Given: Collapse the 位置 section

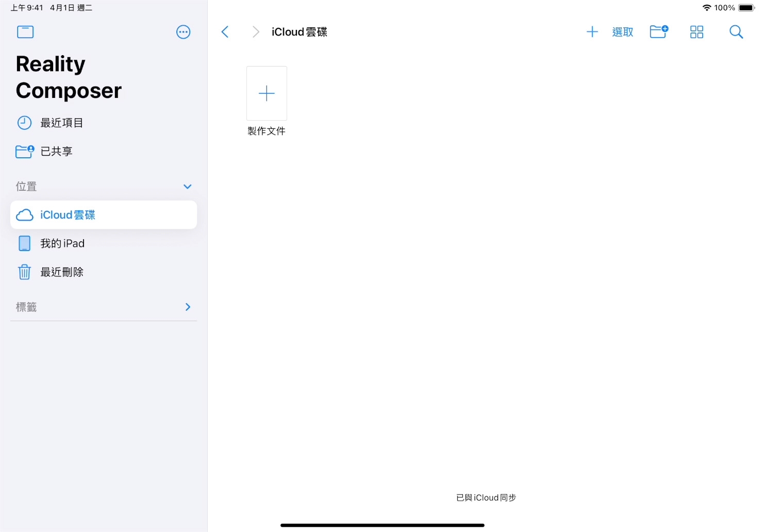Looking at the screenshot, I should pos(188,187).
